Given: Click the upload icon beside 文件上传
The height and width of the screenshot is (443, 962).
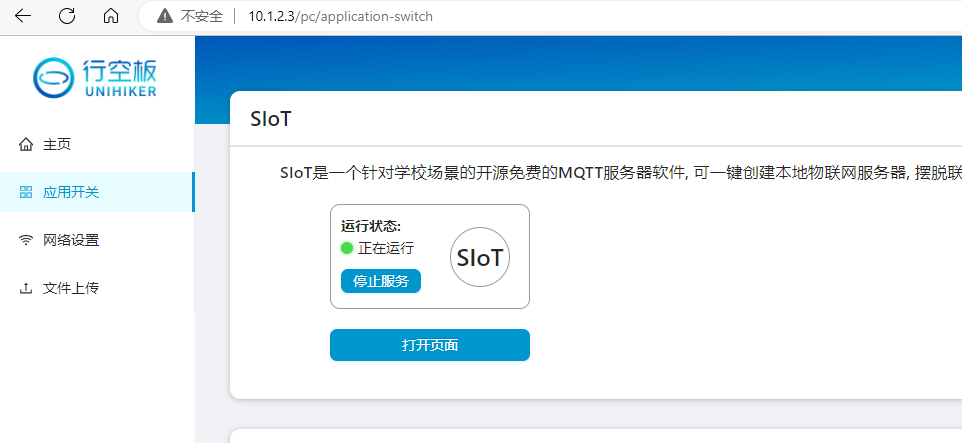Looking at the screenshot, I should [26, 288].
